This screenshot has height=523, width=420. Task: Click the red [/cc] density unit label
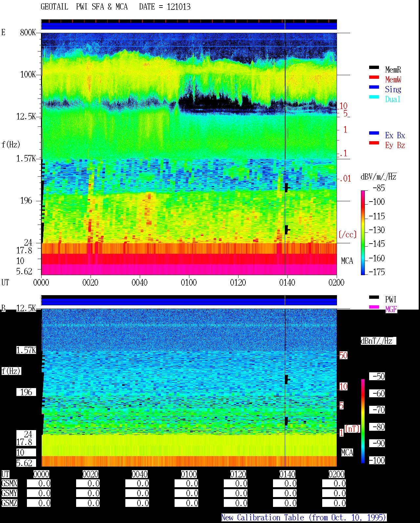coord(347,234)
